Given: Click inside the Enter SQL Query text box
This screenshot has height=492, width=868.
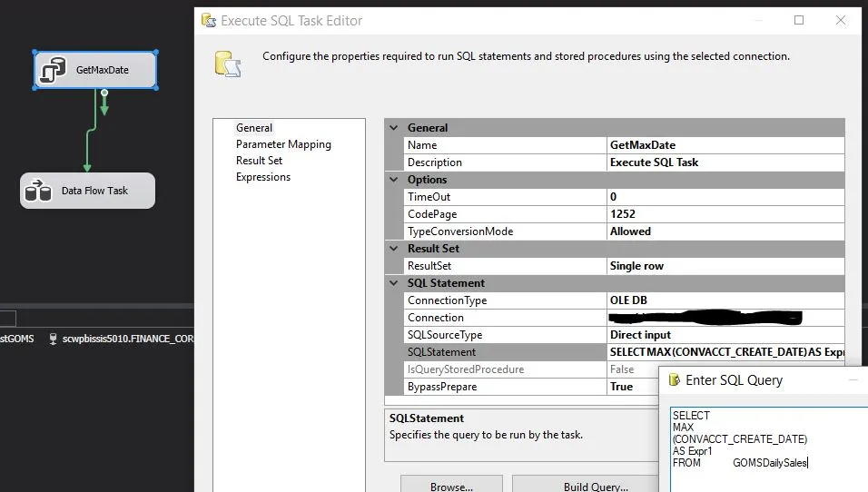Looking at the screenshot, I should coord(769,449).
